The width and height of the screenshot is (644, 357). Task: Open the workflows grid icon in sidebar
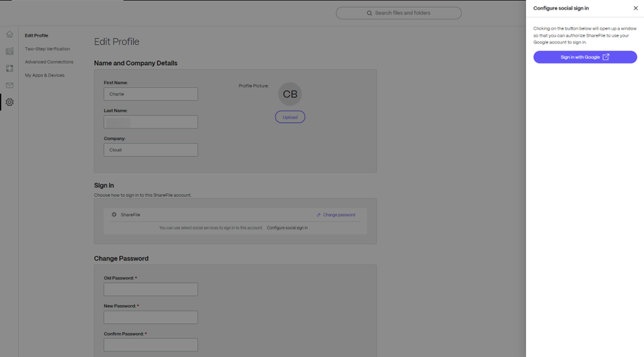tap(10, 68)
